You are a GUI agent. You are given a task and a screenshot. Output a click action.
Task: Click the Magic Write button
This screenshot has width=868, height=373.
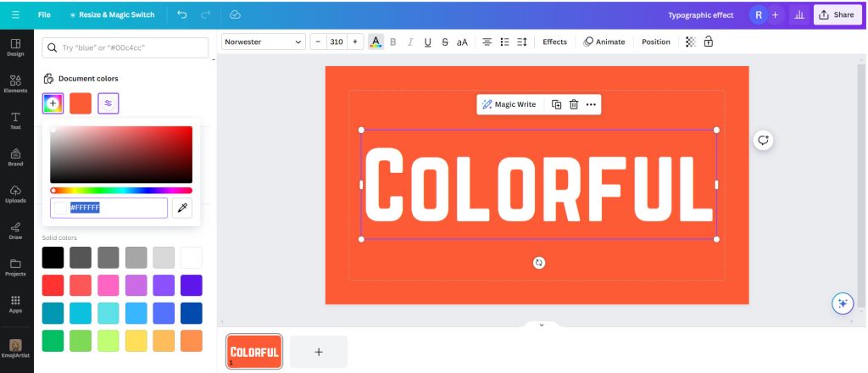(509, 104)
